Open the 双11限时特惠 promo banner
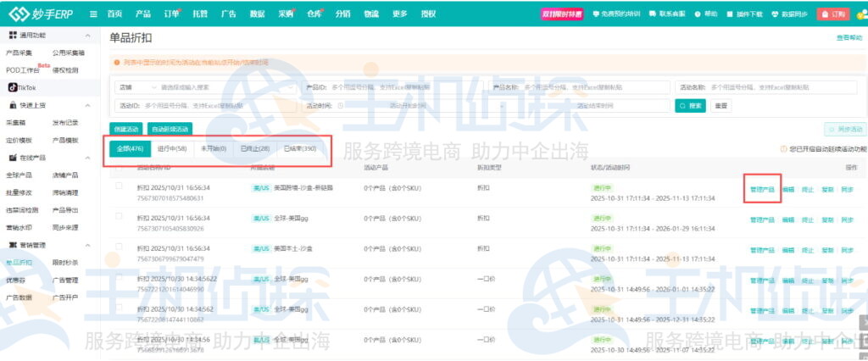This screenshot has width=868, height=361. (x=562, y=14)
